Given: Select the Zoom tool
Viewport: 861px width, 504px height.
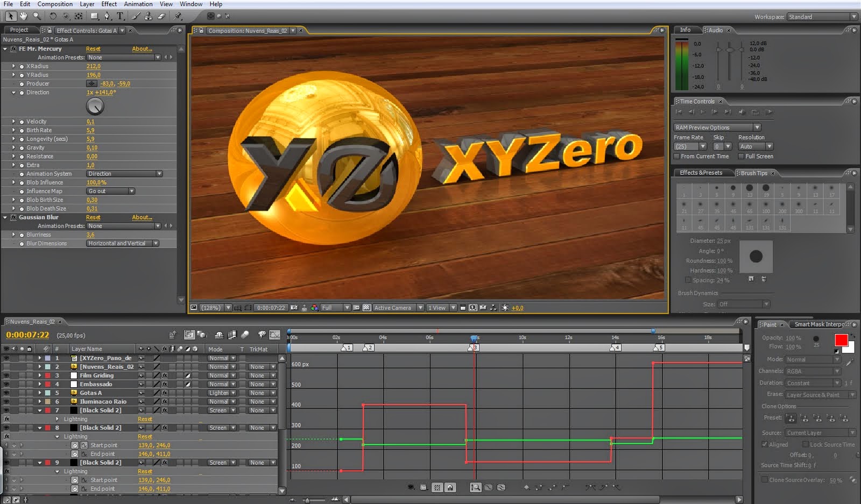Looking at the screenshot, I should pyautogui.click(x=37, y=16).
